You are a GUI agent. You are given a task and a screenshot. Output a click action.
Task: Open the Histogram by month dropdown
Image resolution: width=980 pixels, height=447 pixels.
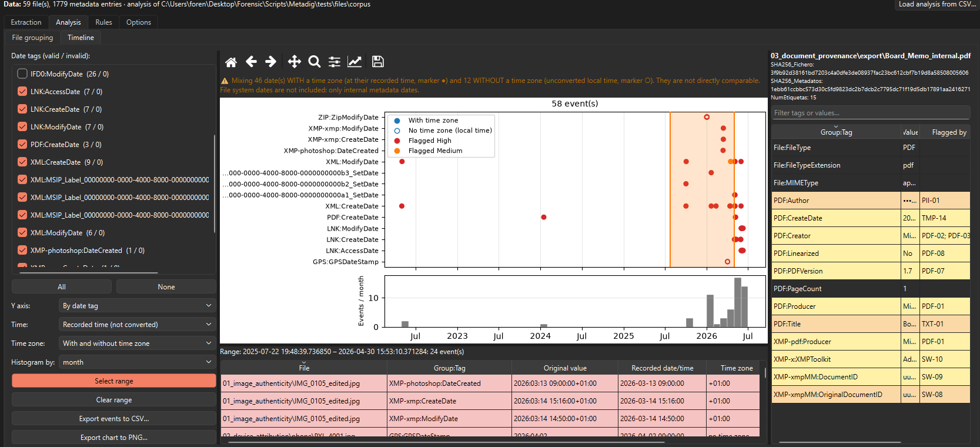[137, 362]
